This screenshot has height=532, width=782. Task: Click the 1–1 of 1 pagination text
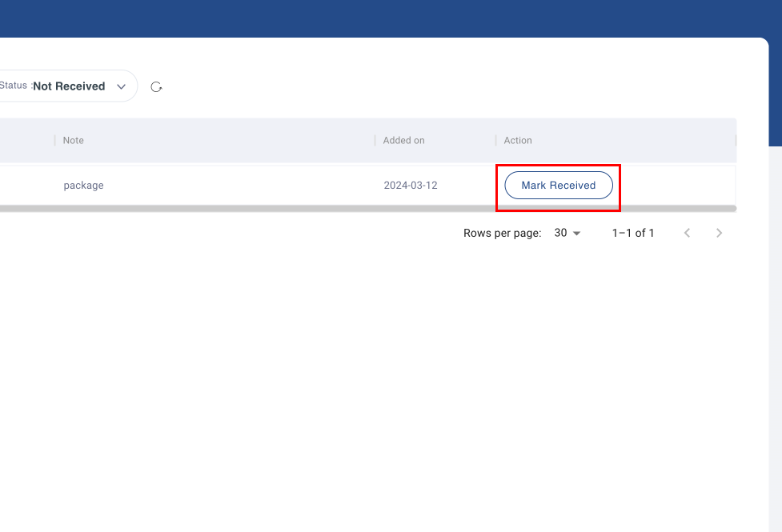tap(633, 233)
